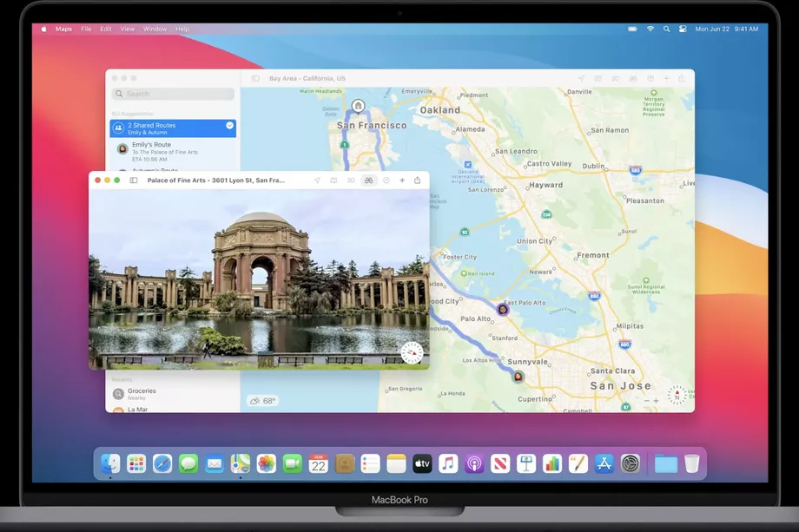Select the 2 Shared Routes row
This screenshot has width=799, height=532.
173,128
